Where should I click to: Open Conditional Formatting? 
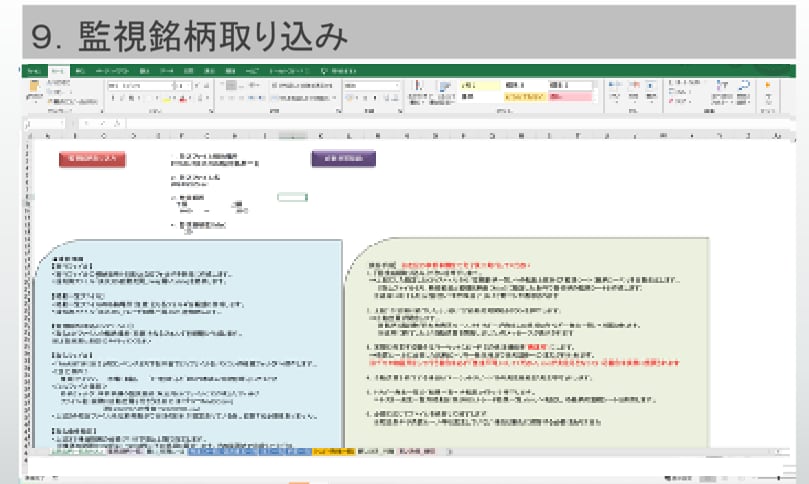pos(417,92)
